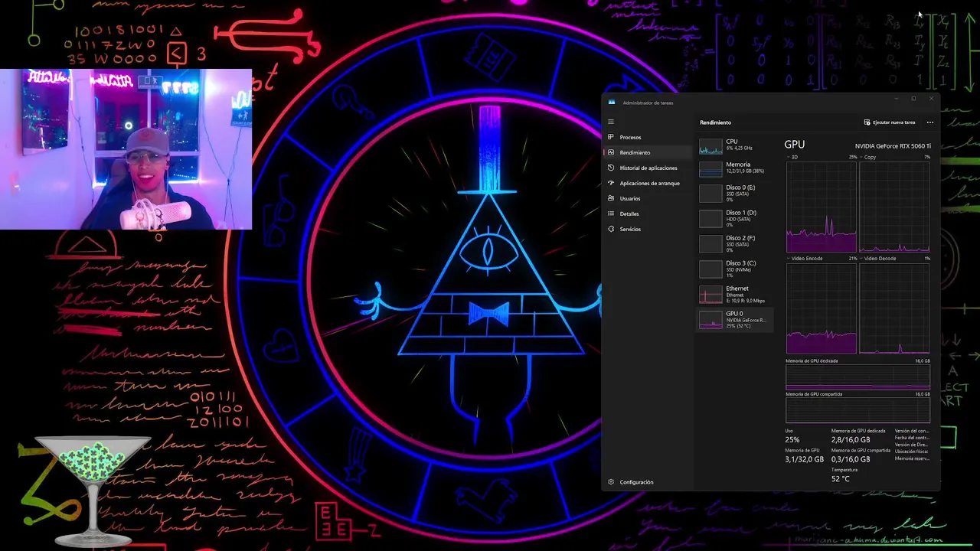Open the Video Decode engine dropdown
Screen dimensions: 980x551
861,259
